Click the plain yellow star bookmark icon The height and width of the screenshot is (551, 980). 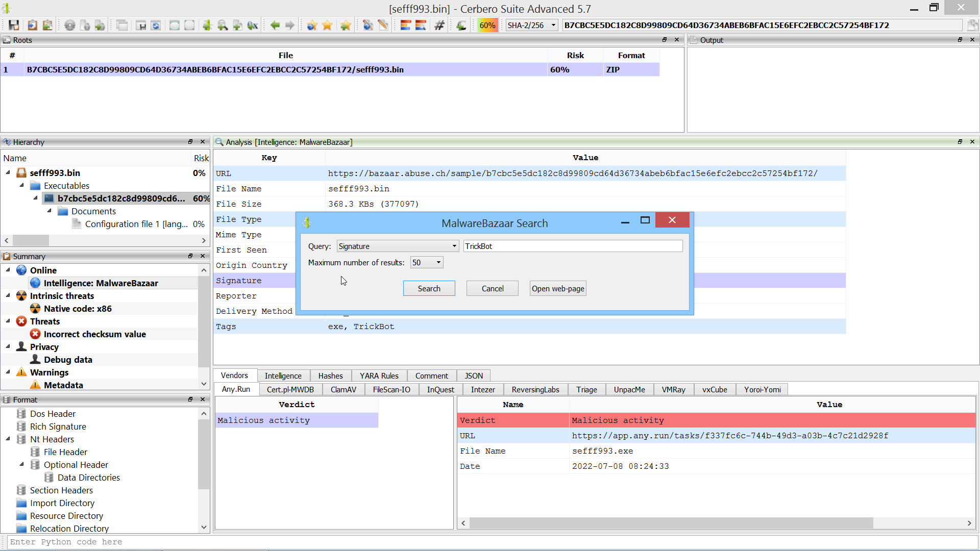click(x=327, y=25)
